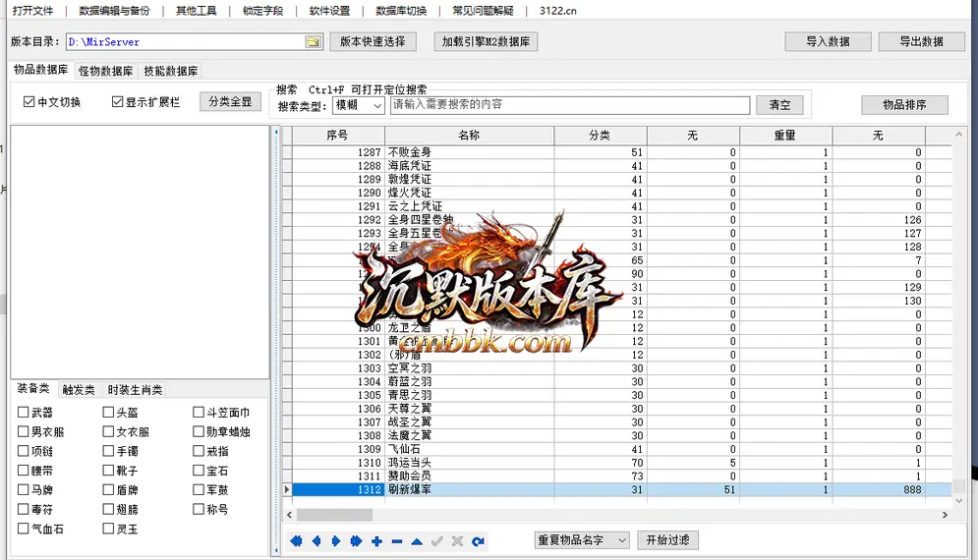The height and width of the screenshot is (560, 978).
Task: Open 搜索类型 模糊 dropdown
Action: click(360, 105)
